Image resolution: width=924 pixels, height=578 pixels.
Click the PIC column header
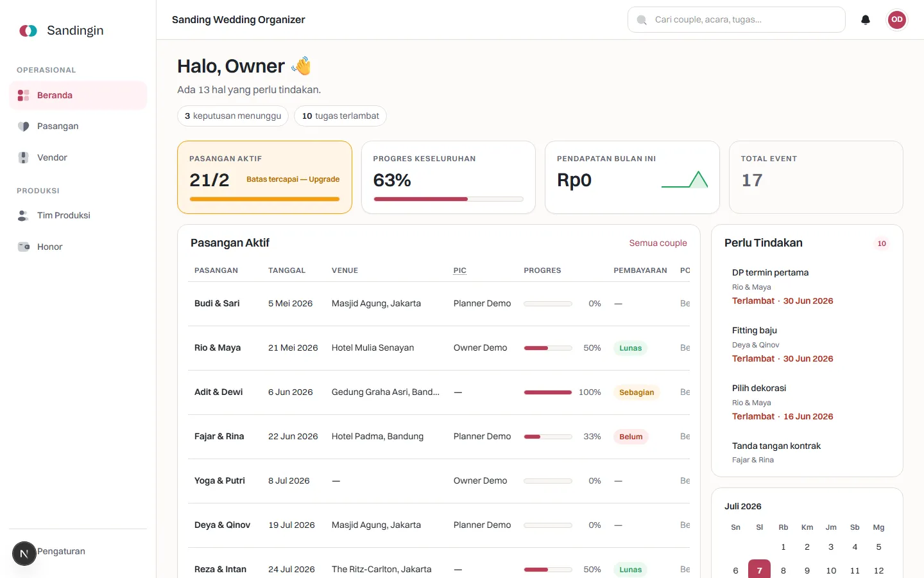(460, 270)
